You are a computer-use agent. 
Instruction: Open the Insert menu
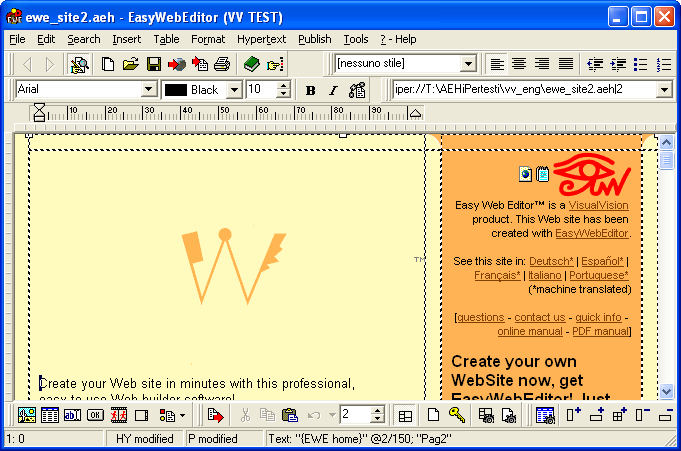point(126,40)
